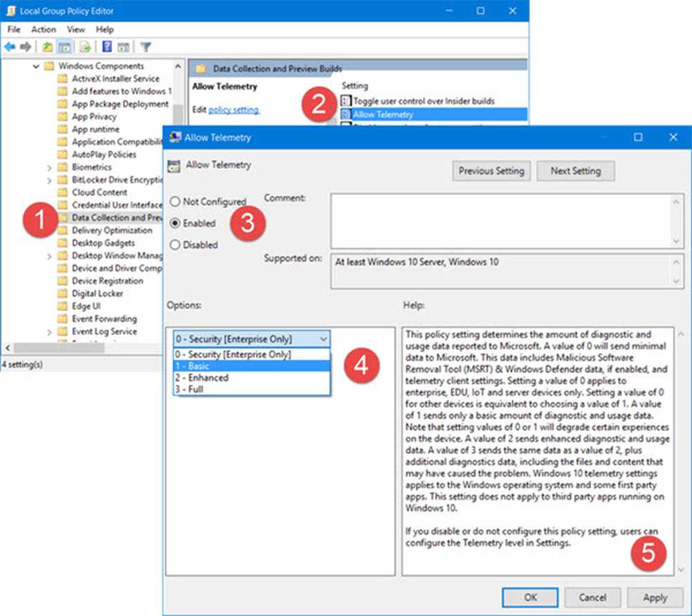Click the AutoPlay Policies folder icon
This screenshot has width=692, height=616.
tap(63, 155)
